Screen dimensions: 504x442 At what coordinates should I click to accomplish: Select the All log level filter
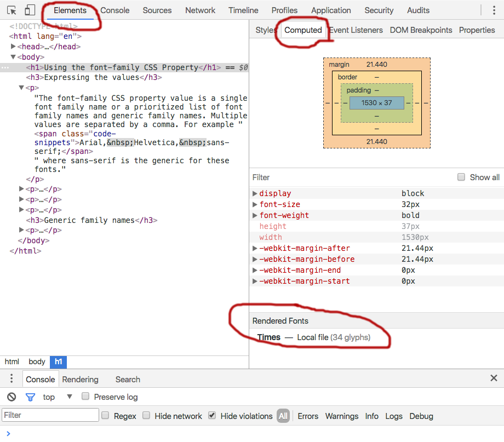click(x=283, y=416)
